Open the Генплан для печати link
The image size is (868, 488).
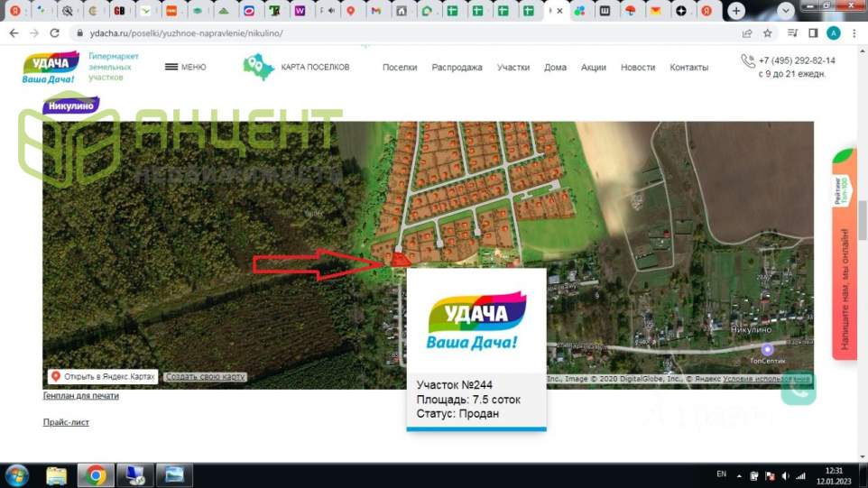pyautogui.click(x=81, y=396)
